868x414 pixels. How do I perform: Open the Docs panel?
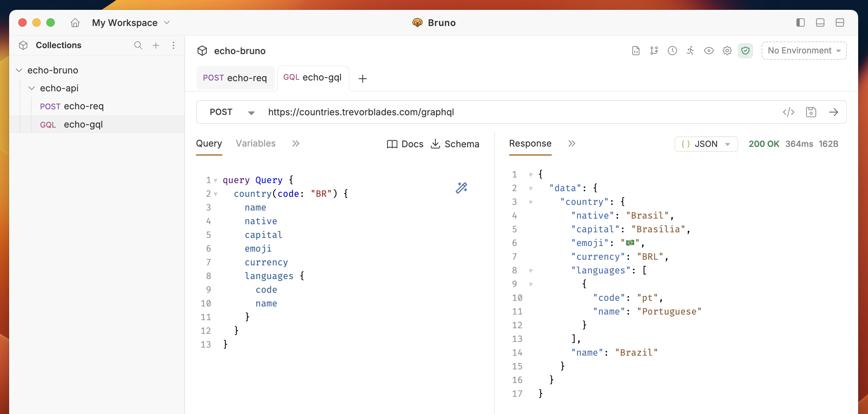pos(405,144)
